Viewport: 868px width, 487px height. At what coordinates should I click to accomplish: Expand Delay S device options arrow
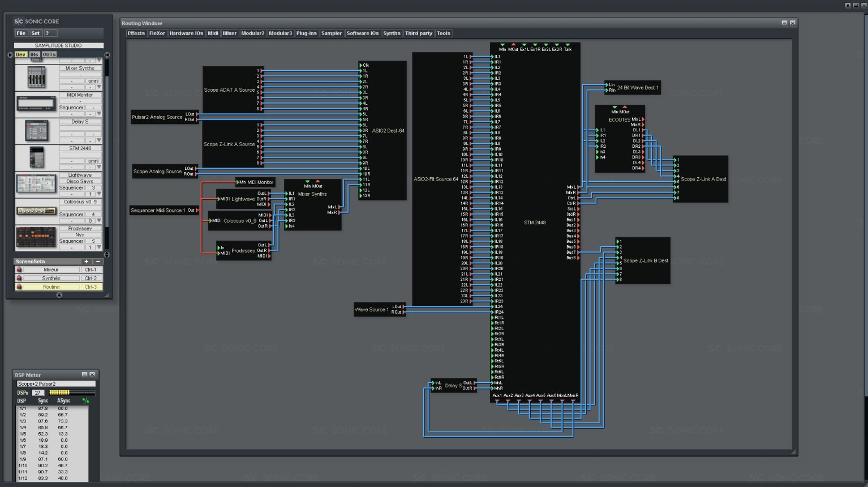(99, 140)
